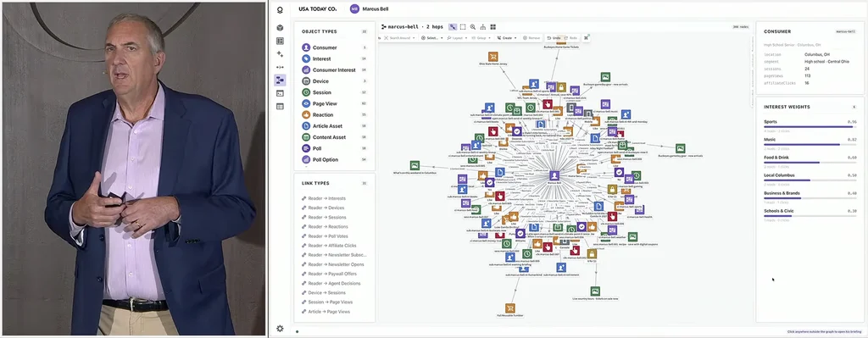Click the Marcus Bell profile tab
The image size is (868, 338).
point(369,8)
